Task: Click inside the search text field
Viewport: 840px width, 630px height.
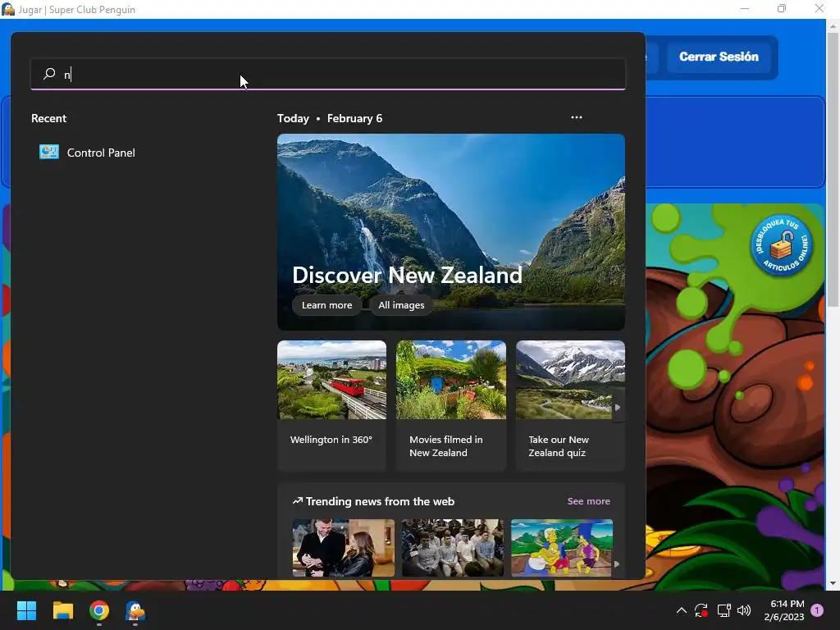Action: coord(328,74)
